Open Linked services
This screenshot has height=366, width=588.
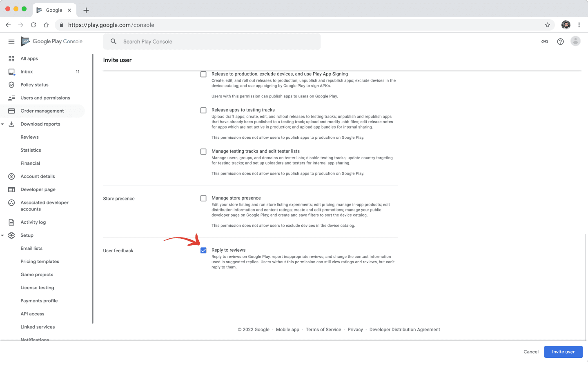(x=38, y=327)
